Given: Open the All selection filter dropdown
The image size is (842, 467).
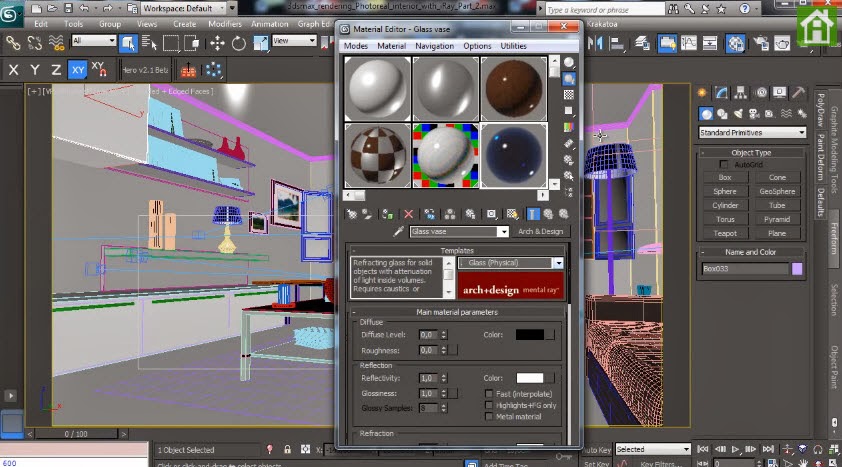Looking at the screenshot, I should pos(93,41).
